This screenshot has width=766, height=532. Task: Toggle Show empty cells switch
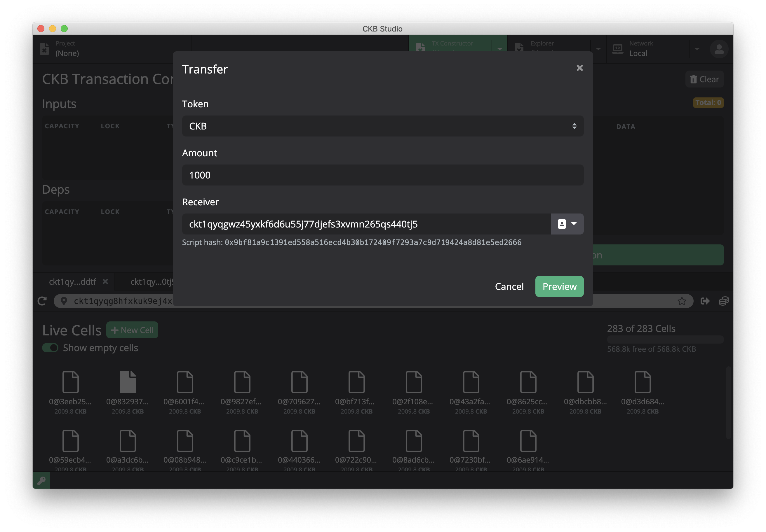[x=51, y=348]
